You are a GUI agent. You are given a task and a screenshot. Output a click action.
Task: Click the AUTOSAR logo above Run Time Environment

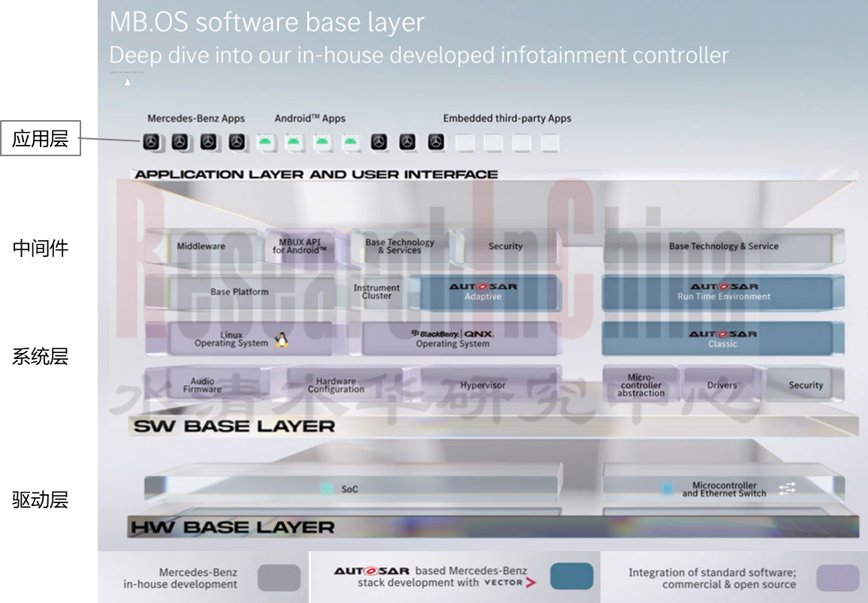tap(724, 287)
